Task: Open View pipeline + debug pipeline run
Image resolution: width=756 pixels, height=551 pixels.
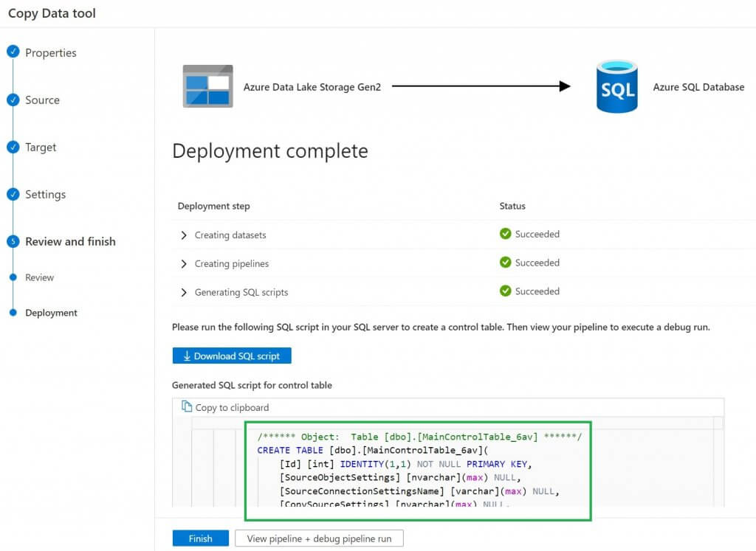Action: [x=319, y=538]
